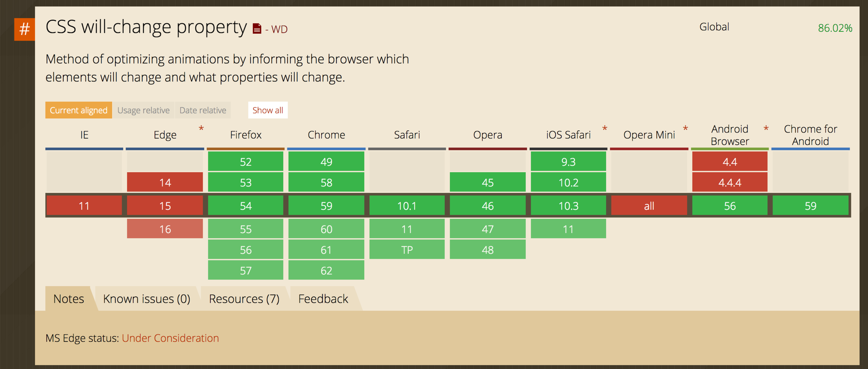Open the Notes tab

click(x=69, y=299)
